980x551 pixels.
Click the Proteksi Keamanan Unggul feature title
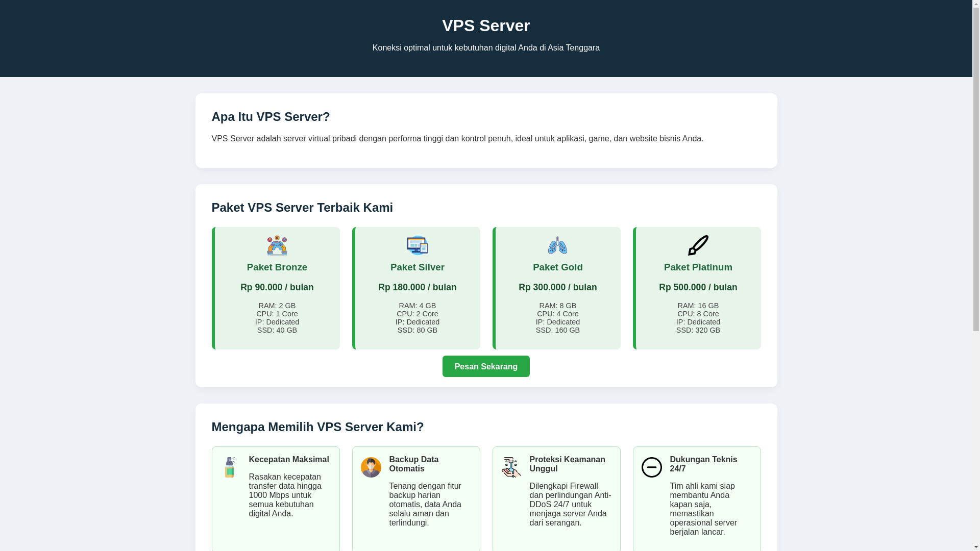(x=568, y=464)
